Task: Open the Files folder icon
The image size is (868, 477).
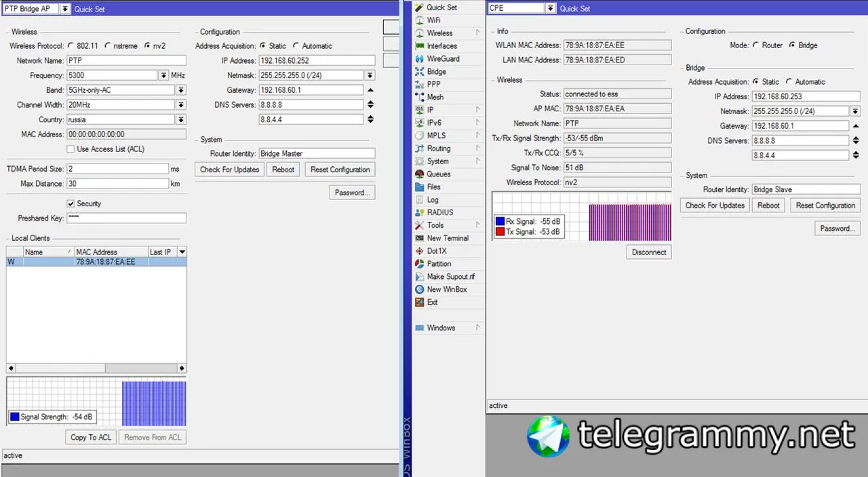Action: (420, 187)
